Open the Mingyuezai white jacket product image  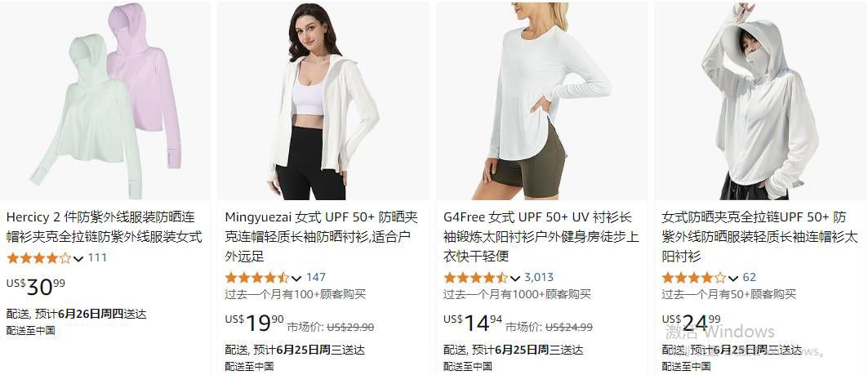323,100
